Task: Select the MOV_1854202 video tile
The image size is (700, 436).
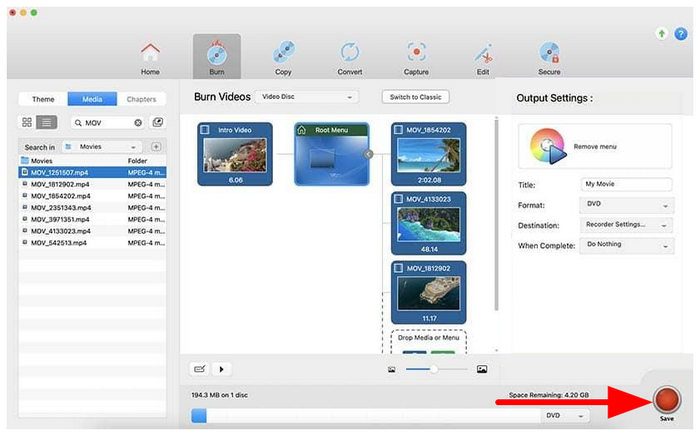Action: [x=429, y=154]
